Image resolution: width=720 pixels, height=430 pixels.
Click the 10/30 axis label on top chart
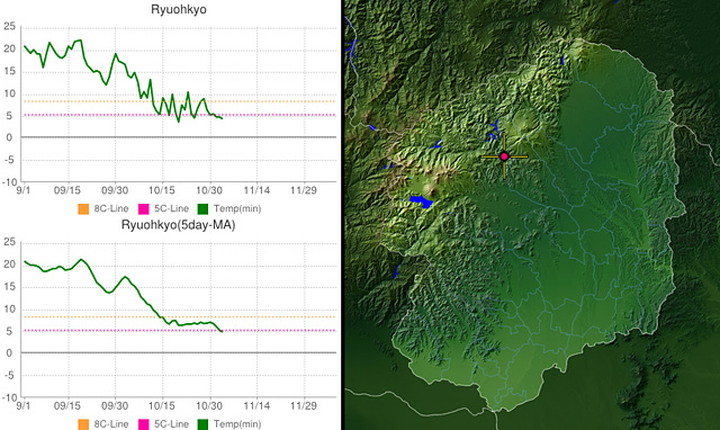click(x=209, y=190)
